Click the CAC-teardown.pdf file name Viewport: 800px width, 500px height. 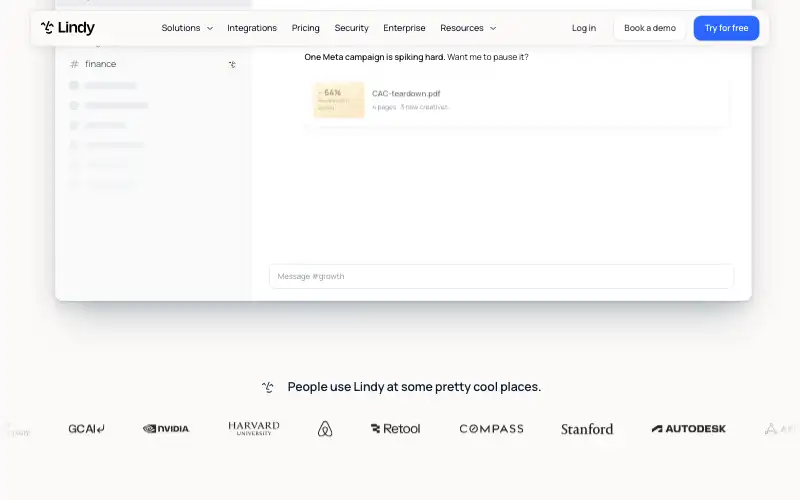click(x=406, y=93)
